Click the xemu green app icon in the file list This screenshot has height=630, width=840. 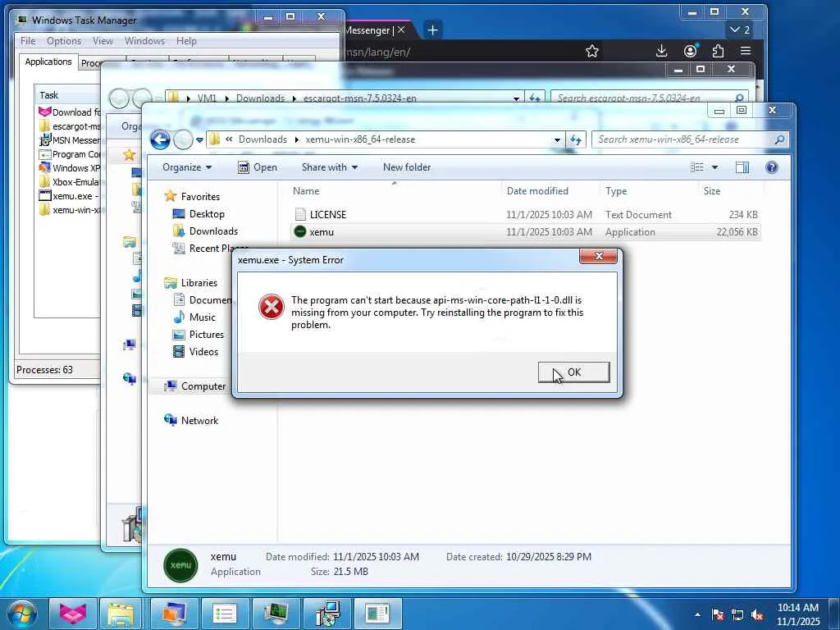pyautogui.click(x=300, y=231)
